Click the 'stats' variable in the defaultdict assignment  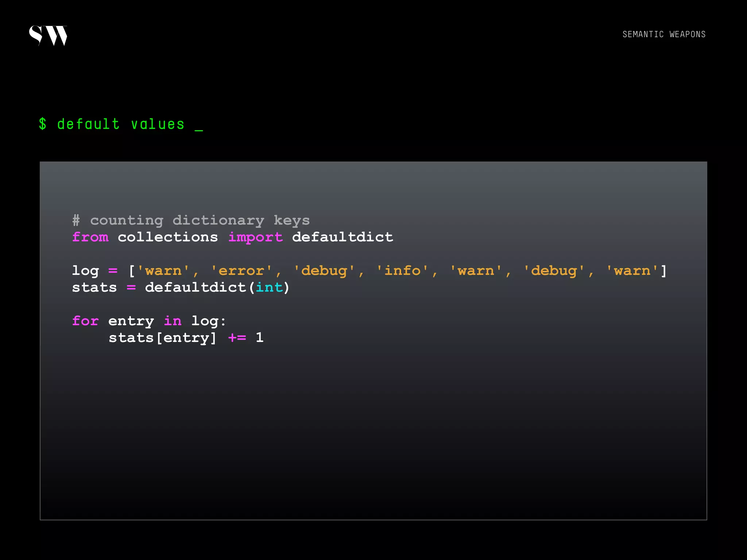[x=94, y=288]
